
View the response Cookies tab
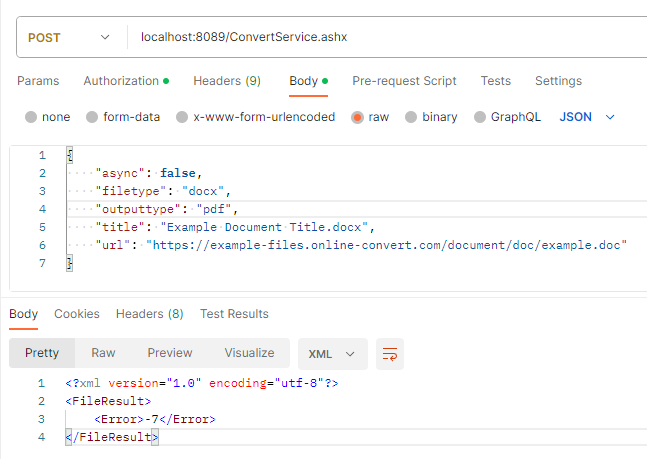click(77, 314)
